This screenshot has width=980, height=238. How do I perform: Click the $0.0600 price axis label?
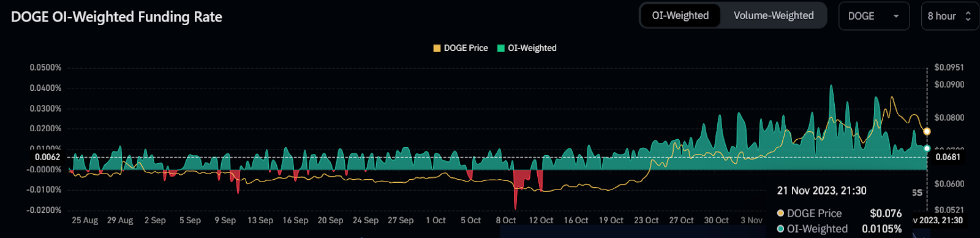tap(949, 183)
